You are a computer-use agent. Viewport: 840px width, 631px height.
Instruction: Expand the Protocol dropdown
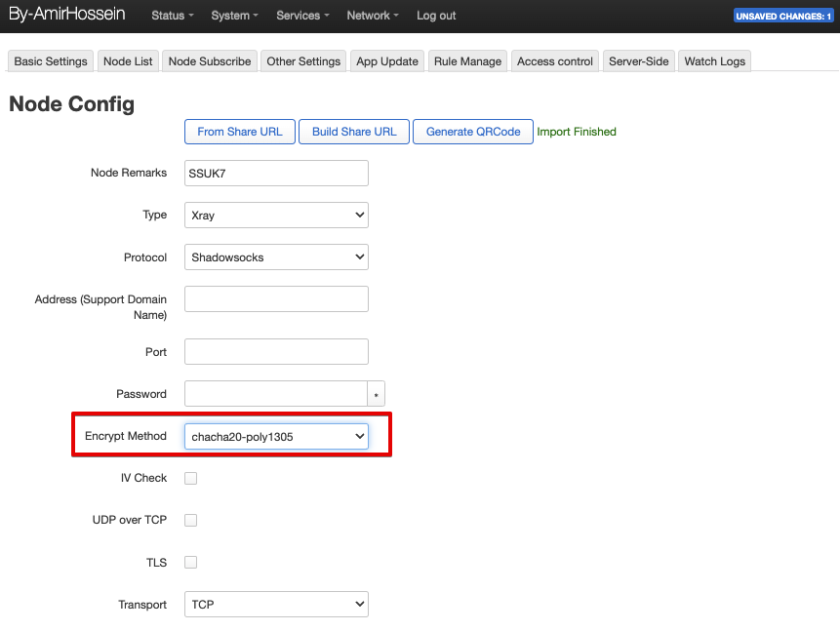pos(276,257)
